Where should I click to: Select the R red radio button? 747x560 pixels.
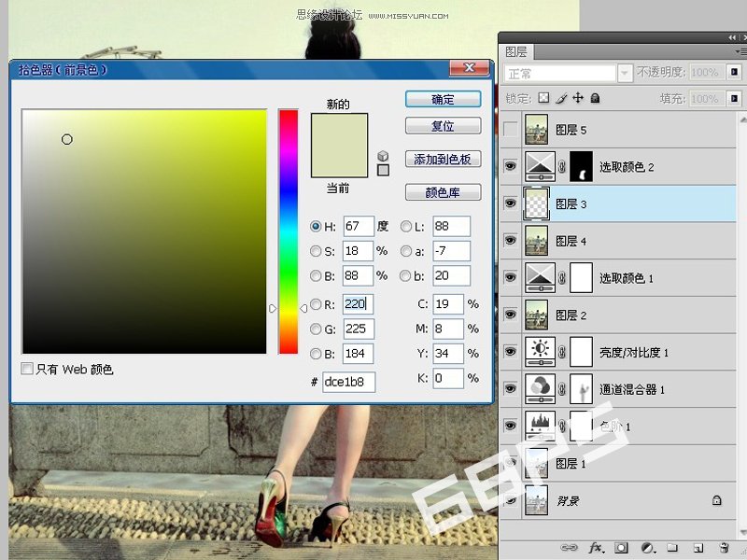click(x=316, y=304)
